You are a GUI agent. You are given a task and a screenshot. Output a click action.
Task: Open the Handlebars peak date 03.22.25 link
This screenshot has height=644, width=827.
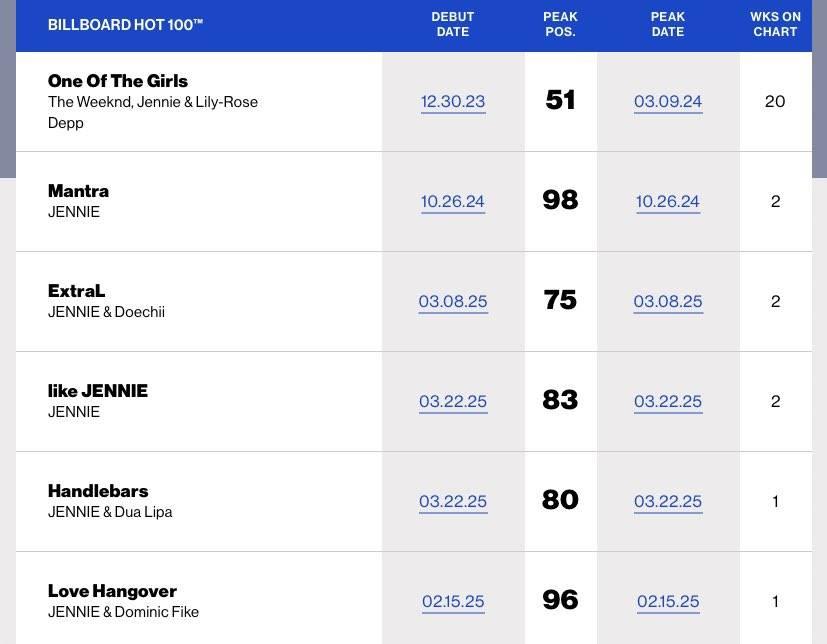[x=668, y=501]
